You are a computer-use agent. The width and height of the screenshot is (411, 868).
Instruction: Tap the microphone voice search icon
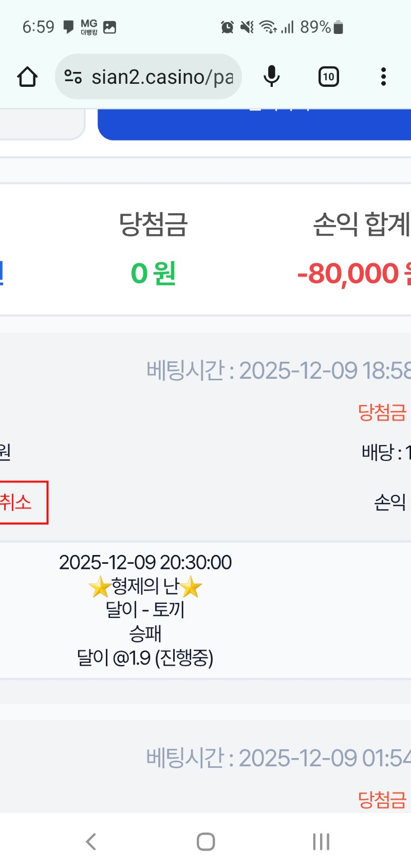(271, 76)
